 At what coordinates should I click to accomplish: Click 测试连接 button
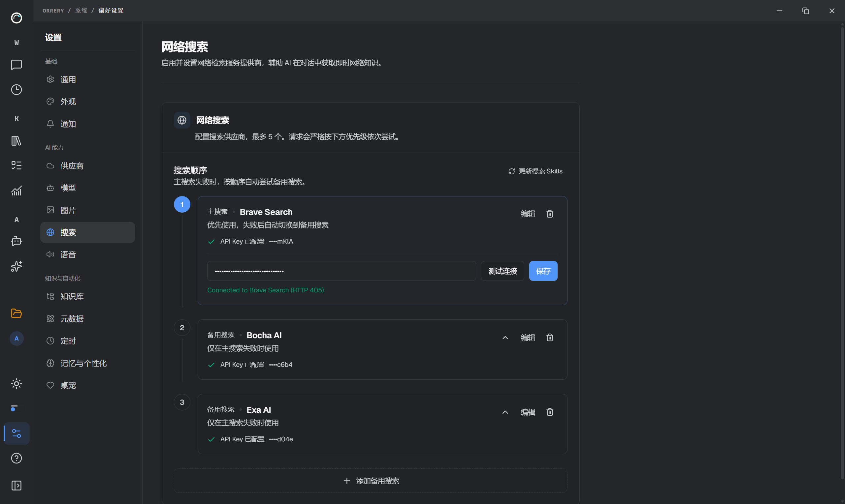click(x=503, y=271)
